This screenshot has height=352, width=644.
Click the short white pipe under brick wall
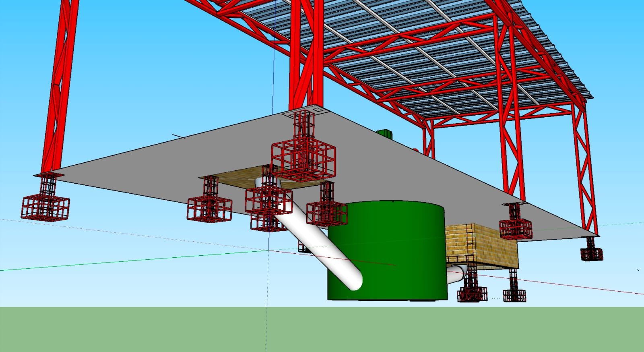click(457, 276)
